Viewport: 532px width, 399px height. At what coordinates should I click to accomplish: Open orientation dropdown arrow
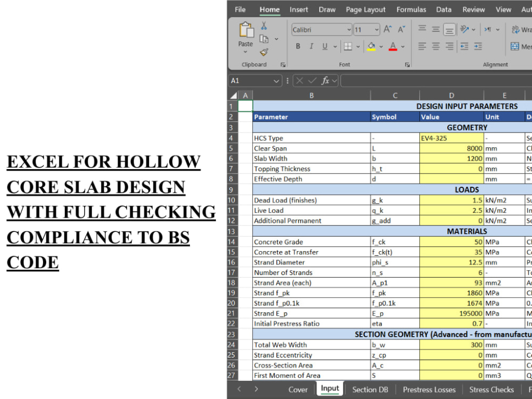[x=473, y=29]
